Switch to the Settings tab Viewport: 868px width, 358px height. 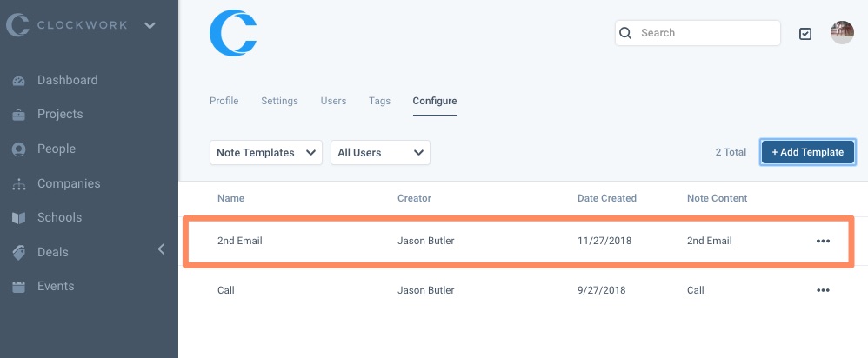279,101
